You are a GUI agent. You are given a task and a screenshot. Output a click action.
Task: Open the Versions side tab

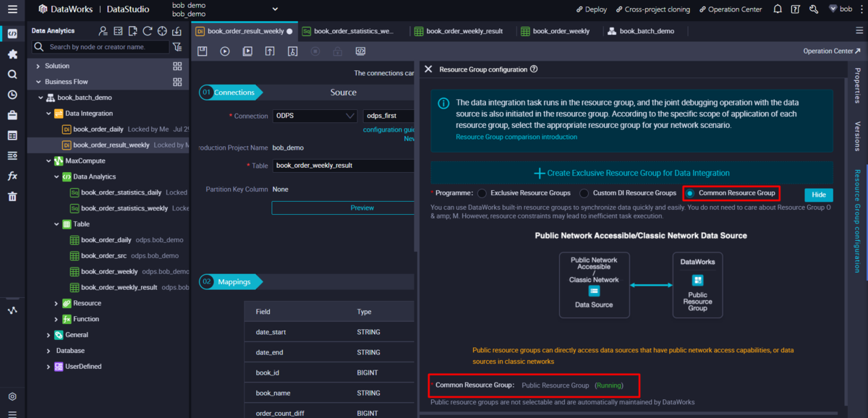[x=858, y=136]
